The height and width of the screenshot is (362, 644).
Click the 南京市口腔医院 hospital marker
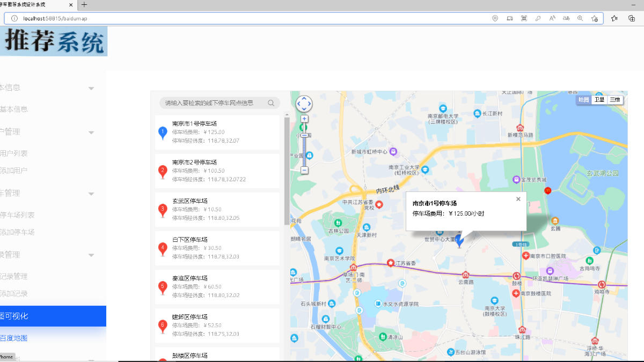[526, 256]
